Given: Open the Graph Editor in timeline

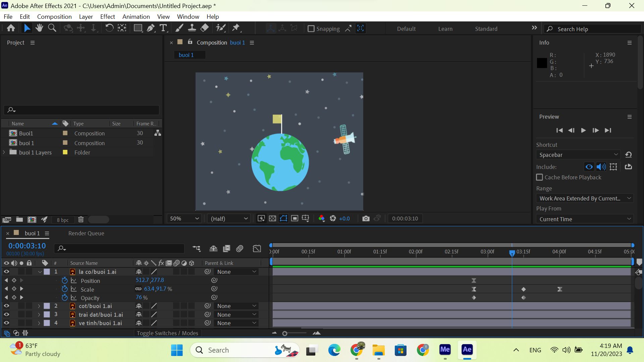Looking at the screenshot, I should pyautogui.click(x=257, y=249).
